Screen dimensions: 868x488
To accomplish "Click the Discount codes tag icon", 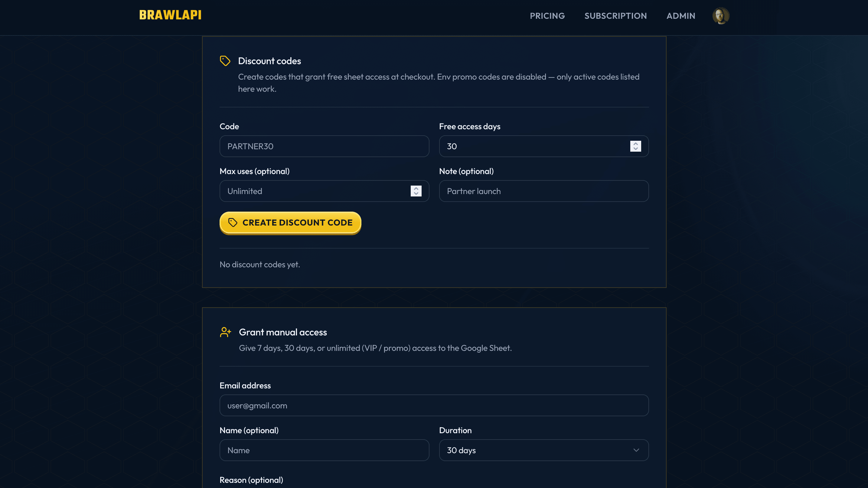I will point(225,61).
